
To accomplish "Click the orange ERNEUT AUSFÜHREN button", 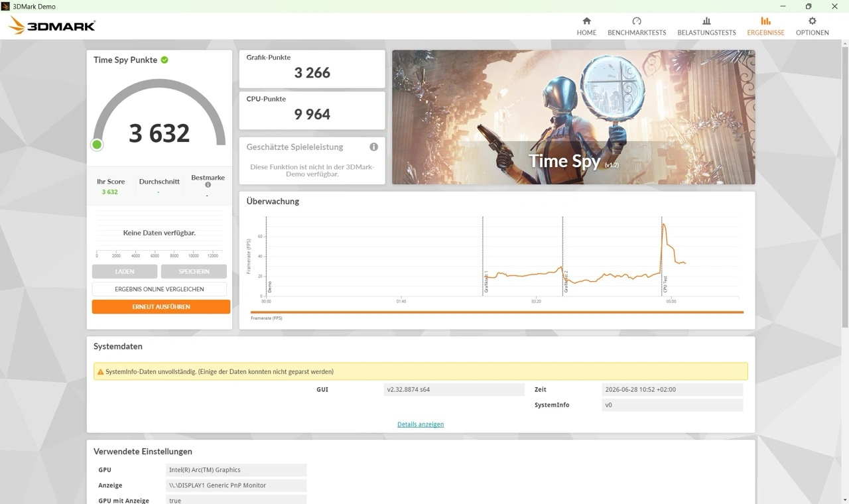I will (161, 307).
